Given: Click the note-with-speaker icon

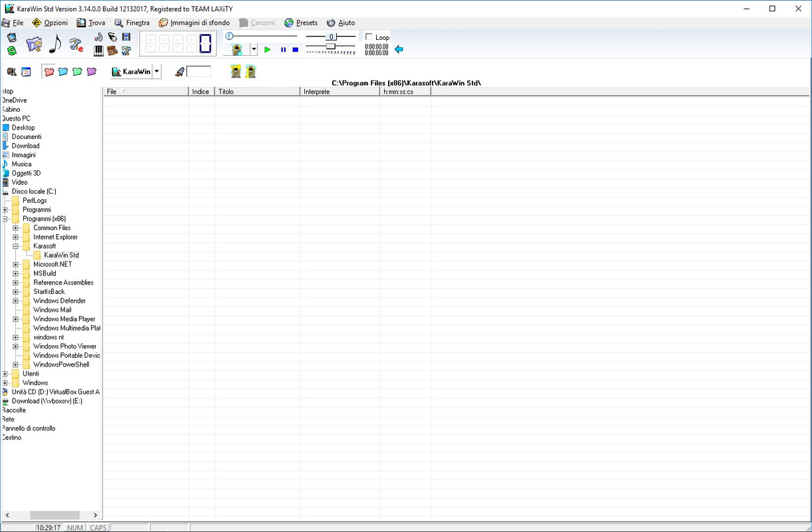Looking at the screenshot, I should (98, 37).
